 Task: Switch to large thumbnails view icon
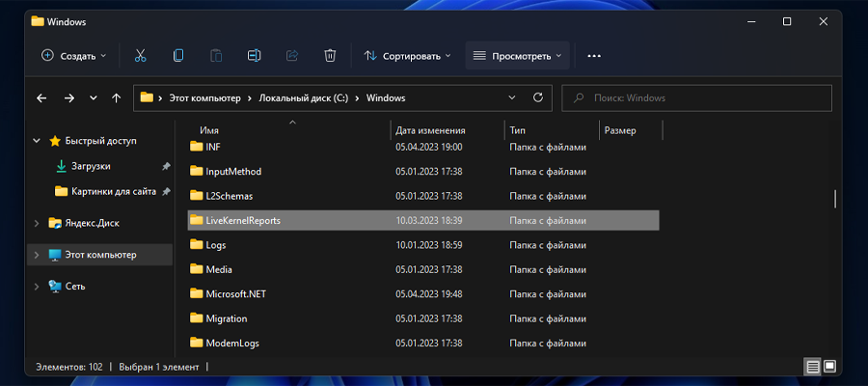pos(829,367)
